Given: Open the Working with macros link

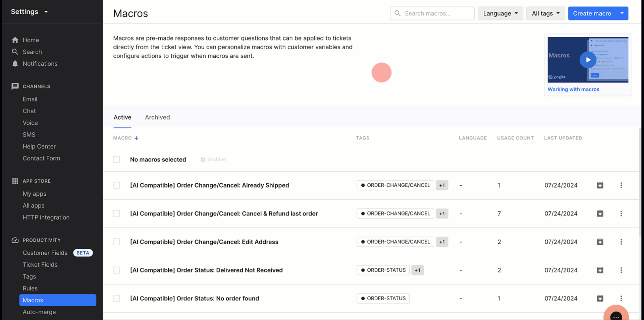Looking at the screenshot, I should (x=573, y=89).
